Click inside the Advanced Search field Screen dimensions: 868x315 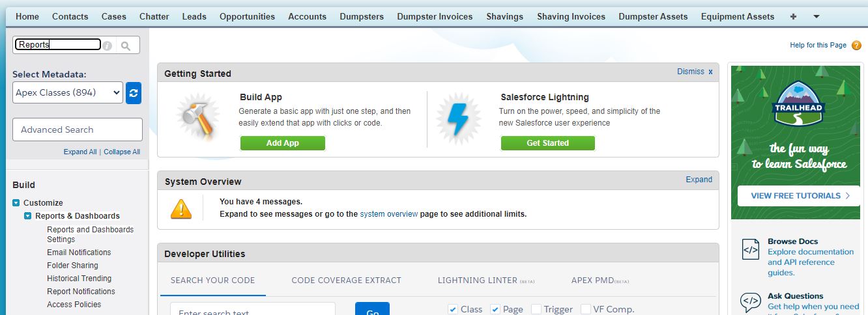point(78,130)
